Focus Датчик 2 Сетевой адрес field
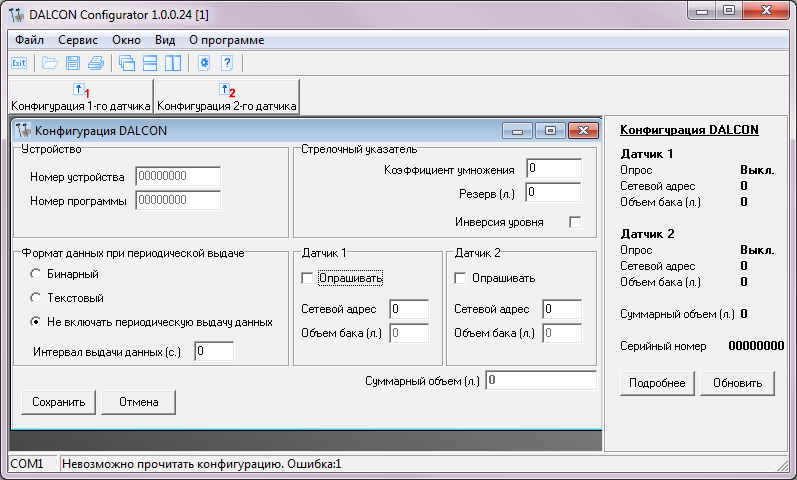The image size is (797, 480). click(562, 309)
